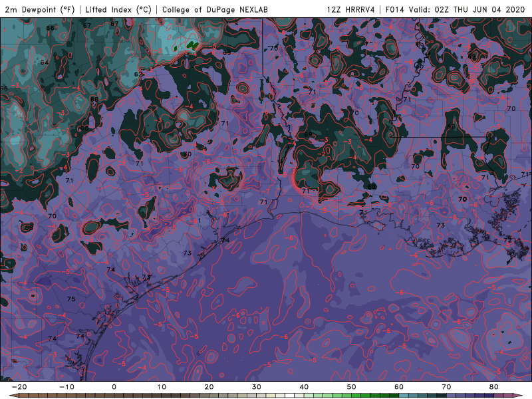
Task: Click the "F014 Valid: 02Z THU JUN 04 2020" text
Action: tap(456, 9)
